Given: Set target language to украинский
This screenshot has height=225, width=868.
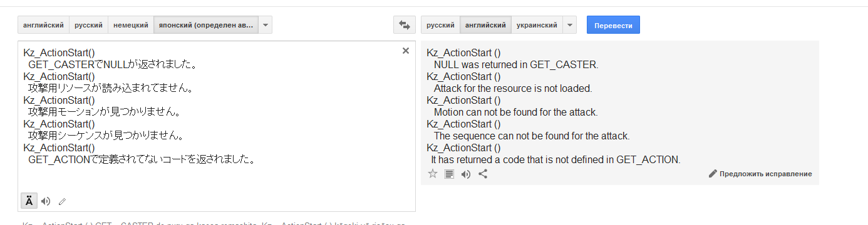Looking at the screenshot, I should click(537, 25).
